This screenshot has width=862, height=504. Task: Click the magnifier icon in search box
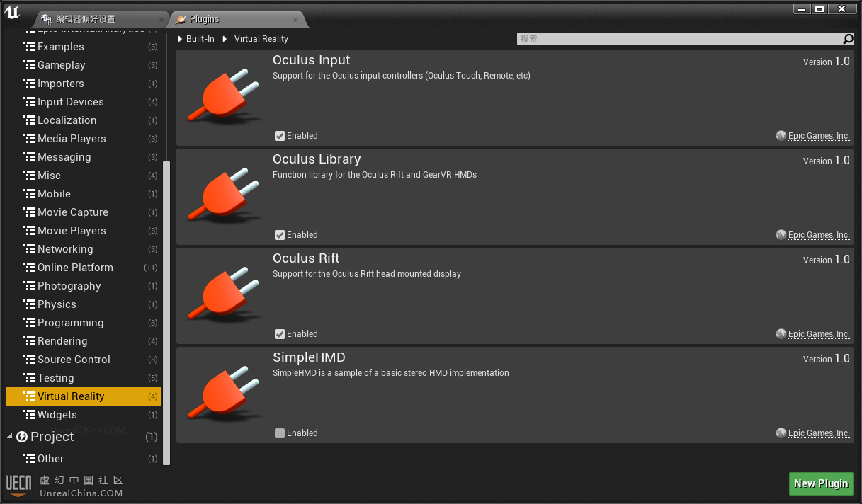tap(848, 39)
